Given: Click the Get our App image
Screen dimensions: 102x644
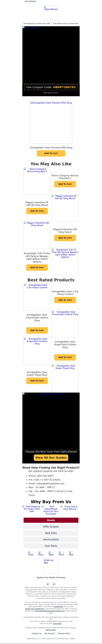Looking at the screenshot, I should pyautogui.click(x=51, y=566).
